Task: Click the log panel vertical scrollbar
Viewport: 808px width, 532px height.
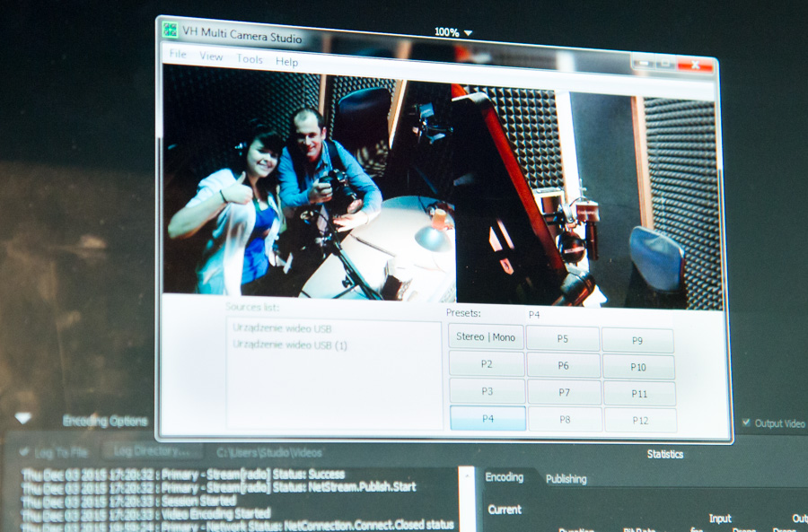Action: coord(467,499)
